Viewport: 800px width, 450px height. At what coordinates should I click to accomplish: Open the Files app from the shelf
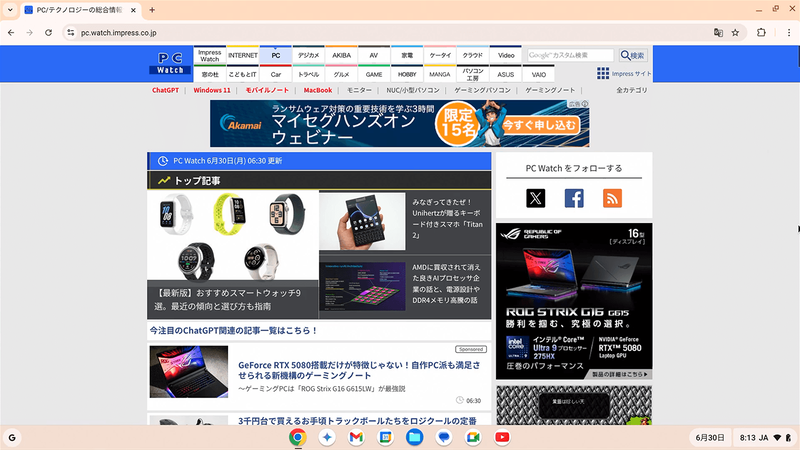414,437
